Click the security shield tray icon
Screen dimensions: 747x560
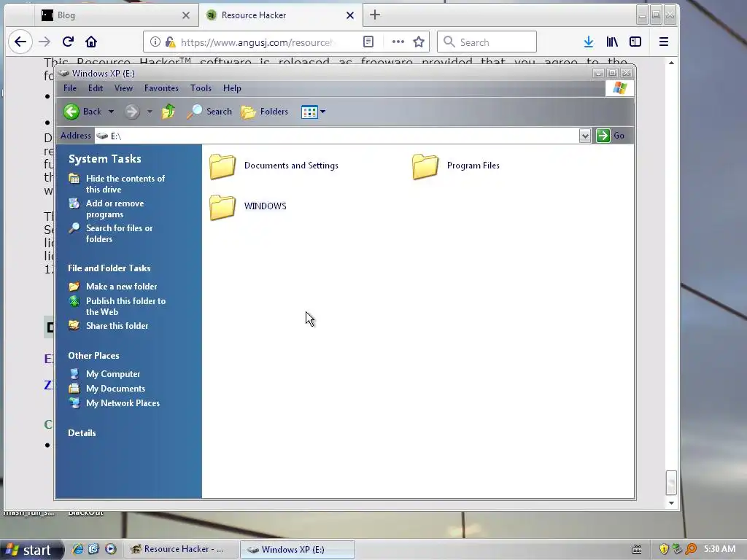[x=664, y=549]
